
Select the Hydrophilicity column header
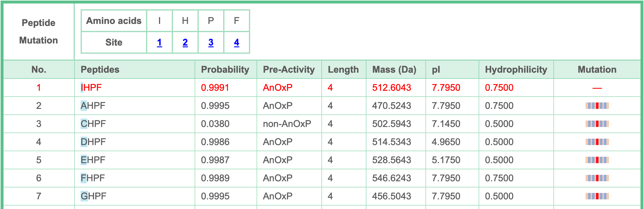coord(516,69)
